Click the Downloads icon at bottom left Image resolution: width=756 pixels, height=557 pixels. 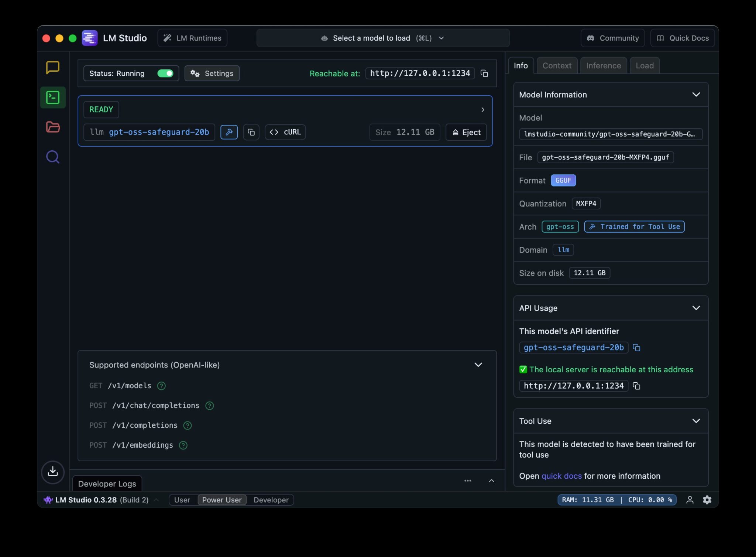(x=53, y=472)
